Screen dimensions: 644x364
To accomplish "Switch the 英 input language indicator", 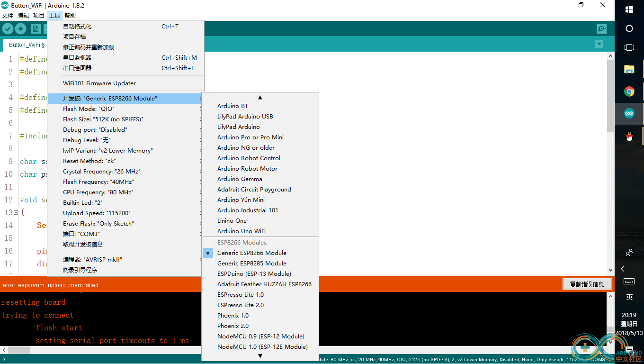I will click(629, 297).
